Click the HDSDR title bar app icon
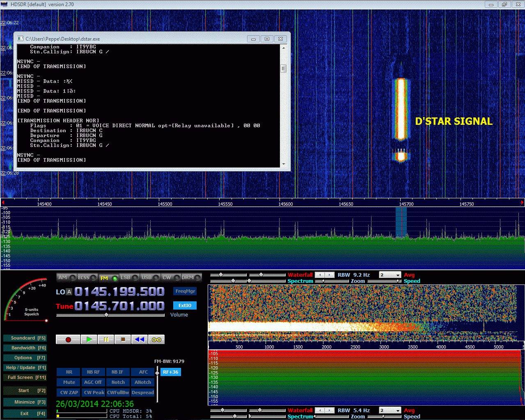 tap(4, 5)
